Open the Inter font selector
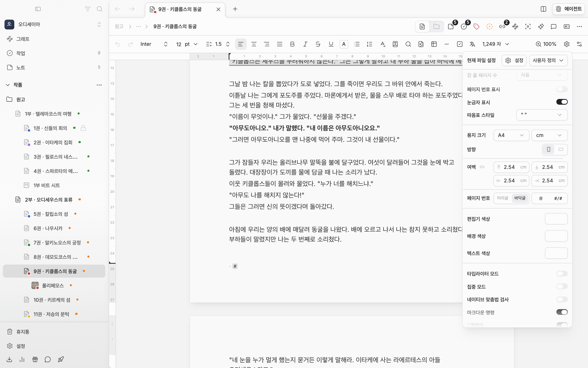 (154, 44)
